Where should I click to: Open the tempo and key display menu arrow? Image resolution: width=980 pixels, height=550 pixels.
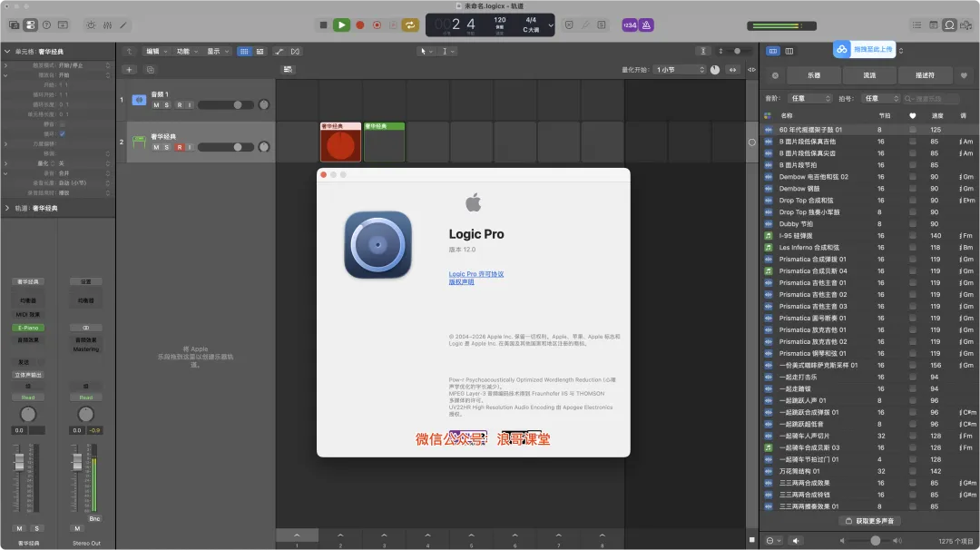point(551,25)
